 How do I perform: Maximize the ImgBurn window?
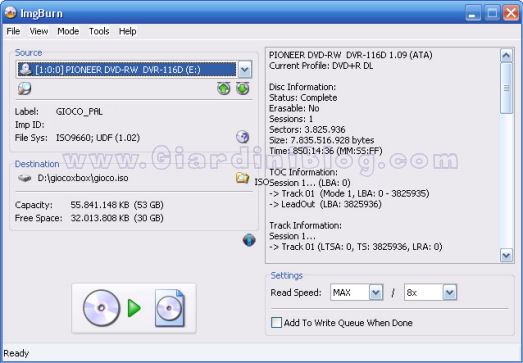click(x=492, y=13)
